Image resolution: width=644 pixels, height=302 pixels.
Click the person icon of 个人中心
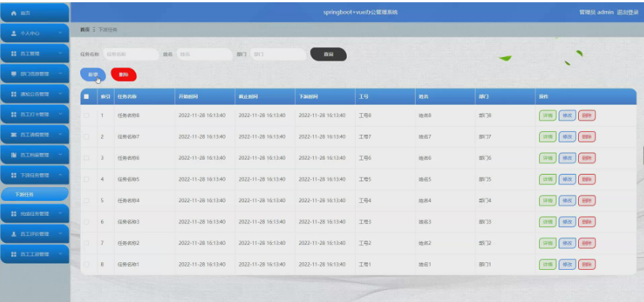(x=13, y=33)
